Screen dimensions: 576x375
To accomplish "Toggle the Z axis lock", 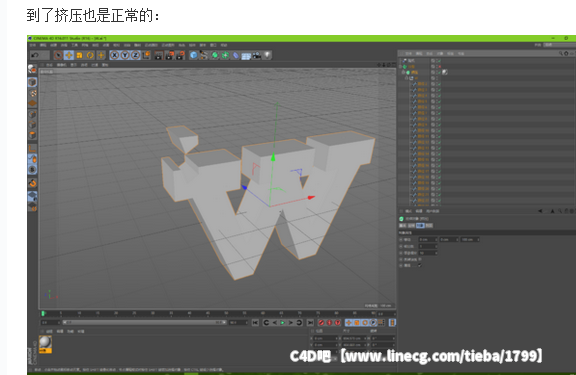I will pos(136,55).
